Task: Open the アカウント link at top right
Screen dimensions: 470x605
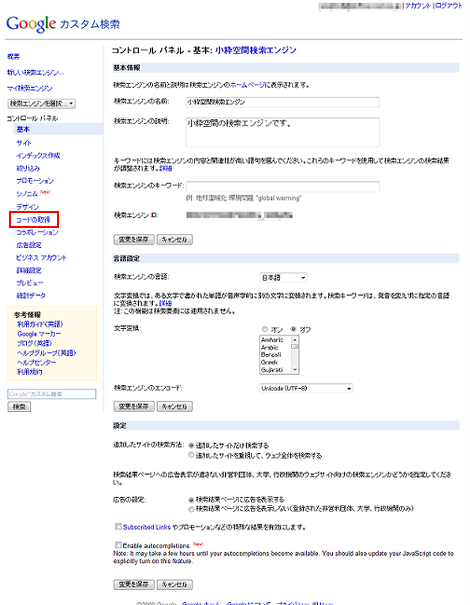Action: click(x=417, y=6)
